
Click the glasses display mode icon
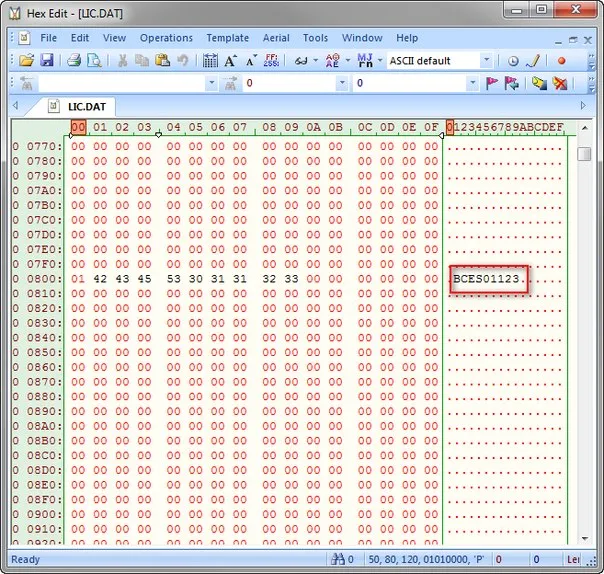click(x=301, y=60)
